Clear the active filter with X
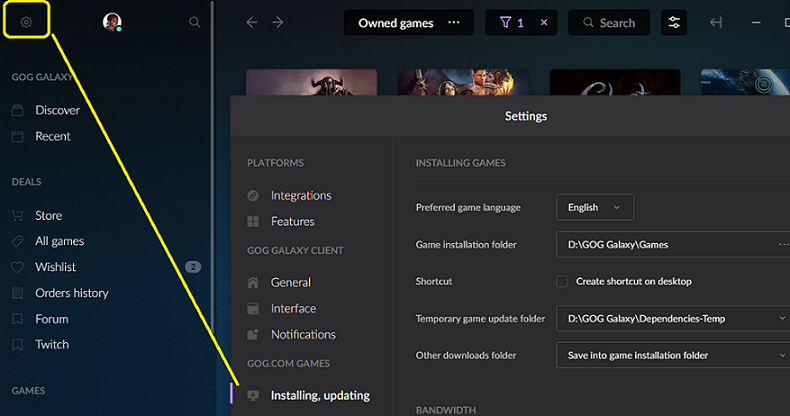 point(544,22)
